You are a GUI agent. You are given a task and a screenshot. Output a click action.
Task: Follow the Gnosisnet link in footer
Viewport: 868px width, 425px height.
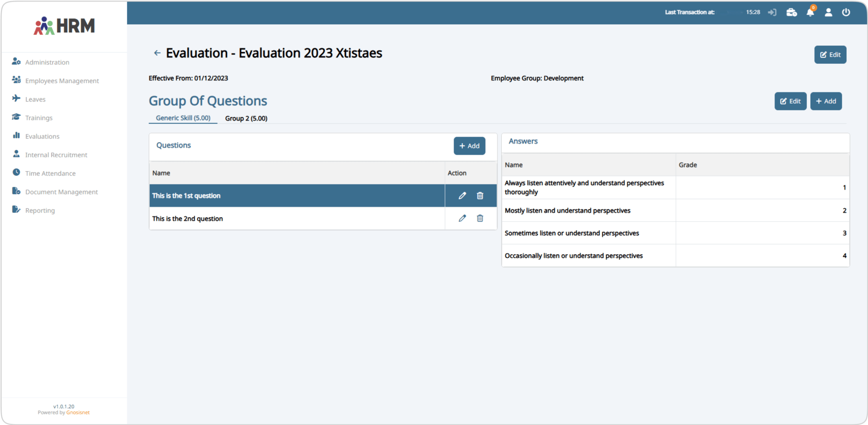tap(78, 412)
